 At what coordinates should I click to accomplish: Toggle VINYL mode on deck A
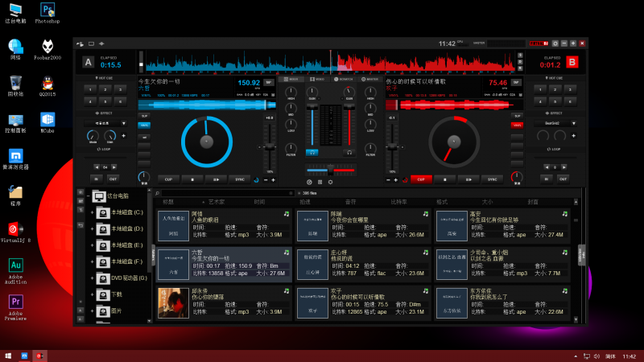(144, 125)
